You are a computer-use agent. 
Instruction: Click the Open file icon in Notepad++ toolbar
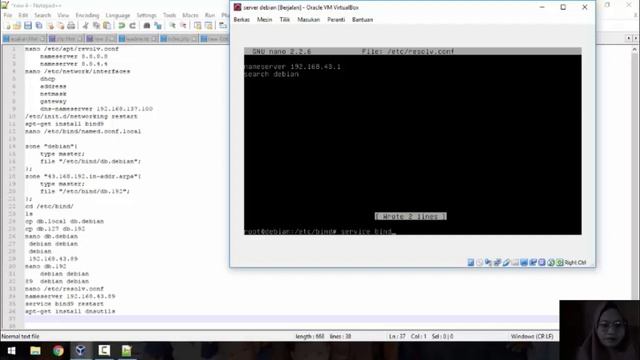tap(17, 26)
